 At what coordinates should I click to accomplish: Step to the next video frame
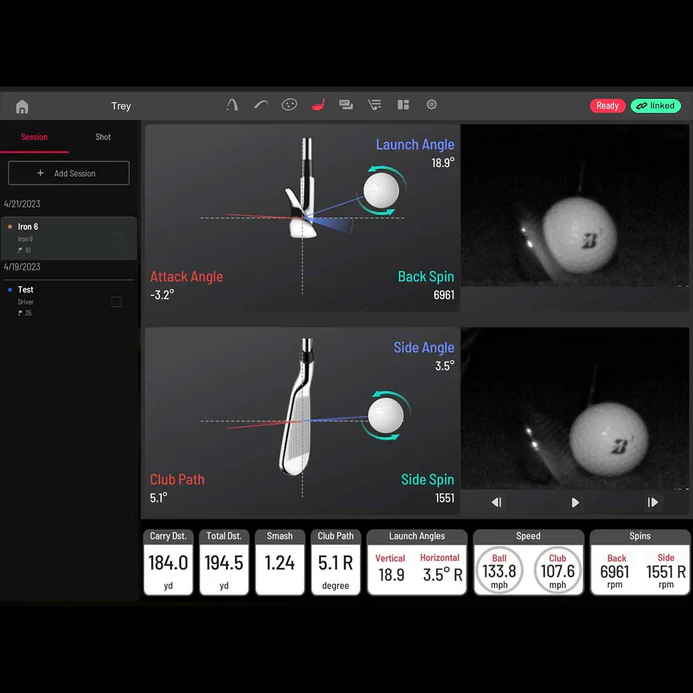653,502
